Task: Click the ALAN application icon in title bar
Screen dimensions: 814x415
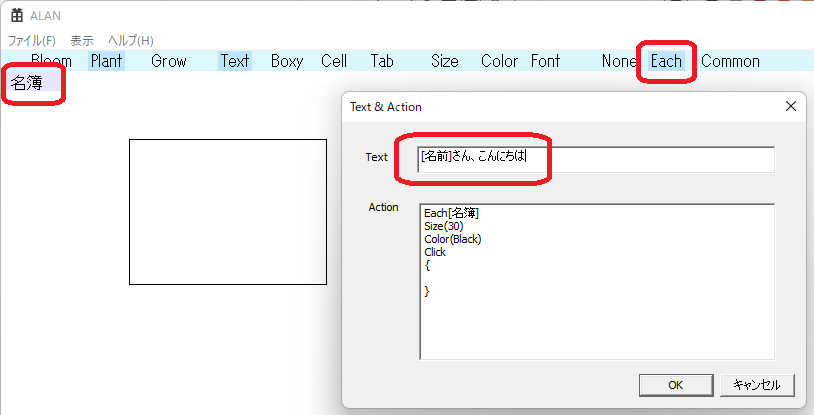Action: click(17, 16)
